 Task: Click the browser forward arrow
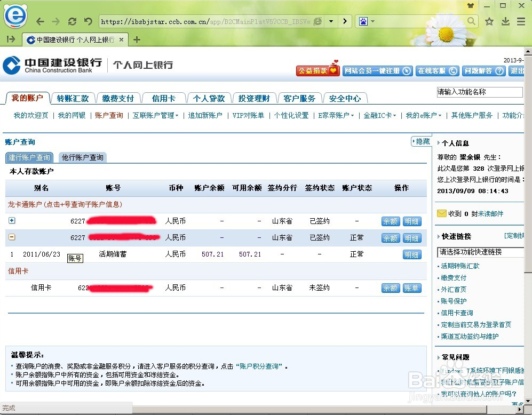tap(55, 22)
